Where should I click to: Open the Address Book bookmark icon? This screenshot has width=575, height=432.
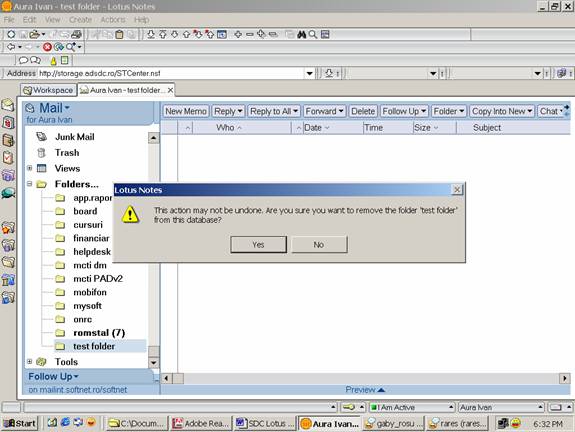(x=8, y=140)
